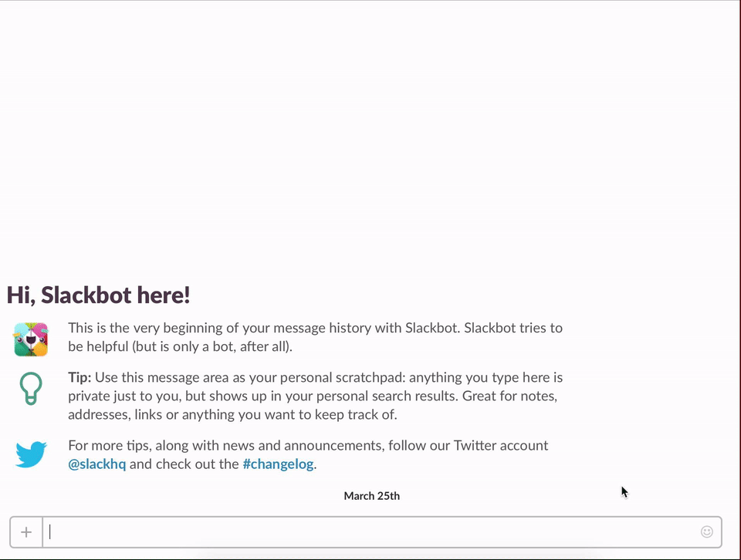Click the lightbulb icon beside the scratchpad tip
The height and width of the screenshot is (560, 741).
[31, 387]
